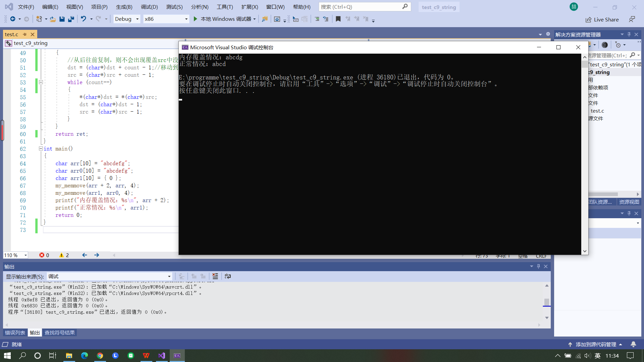Clear all output with the clear icon
The image size is (644, 362).
215,276
